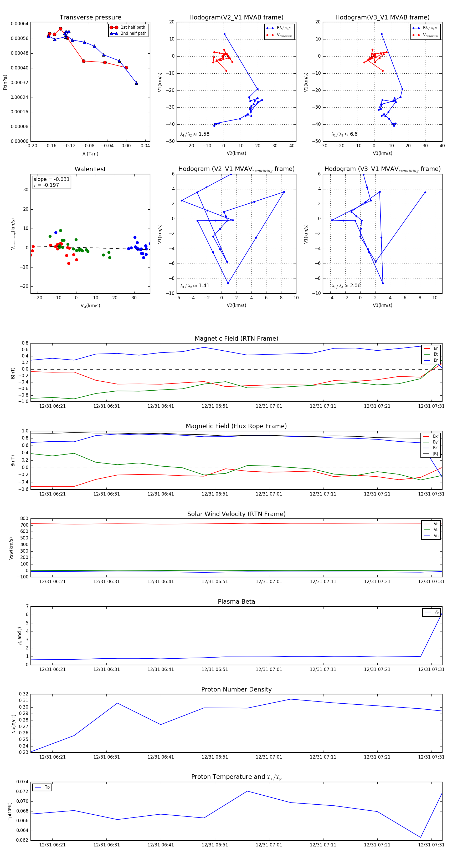This screenshot has width=473, height=868.
Task: Select the 'Vn' legend entry
Action: coord(431,536)
